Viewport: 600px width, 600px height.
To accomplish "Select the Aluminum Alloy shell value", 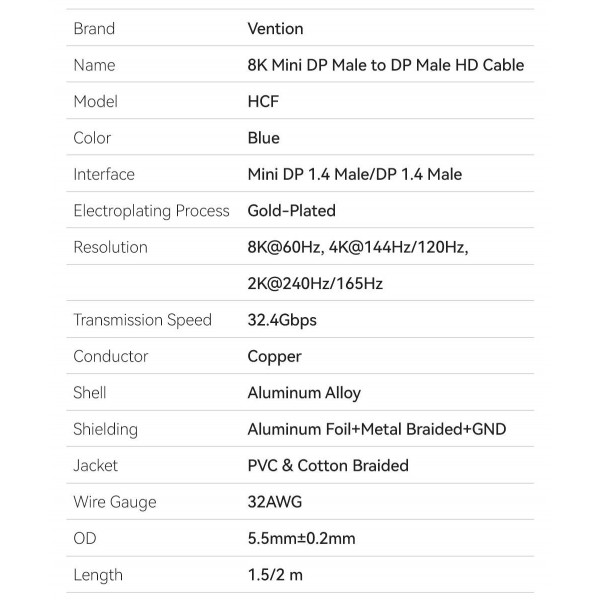I will pos(304,393).
